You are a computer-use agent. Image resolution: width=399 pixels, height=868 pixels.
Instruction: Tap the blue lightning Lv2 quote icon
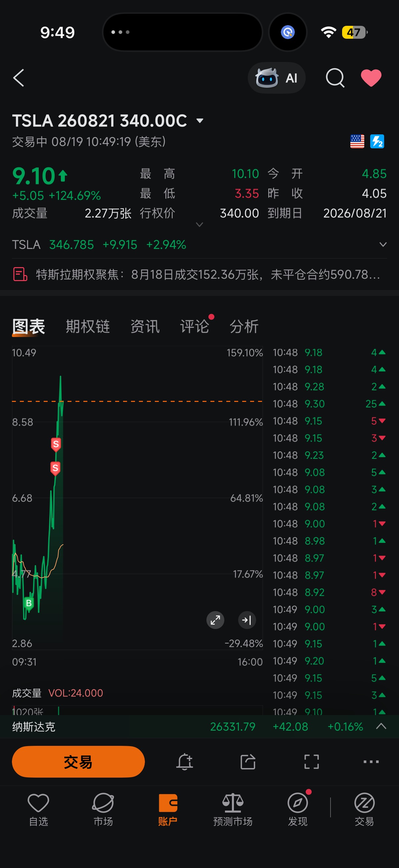click(377, 141)
